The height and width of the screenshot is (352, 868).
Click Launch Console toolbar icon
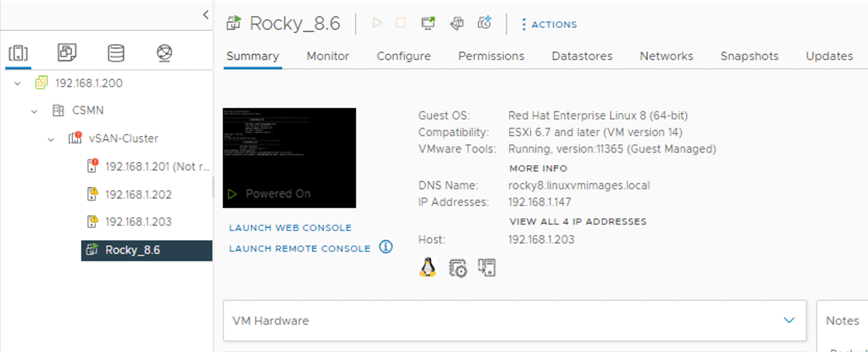coord(428,23)
